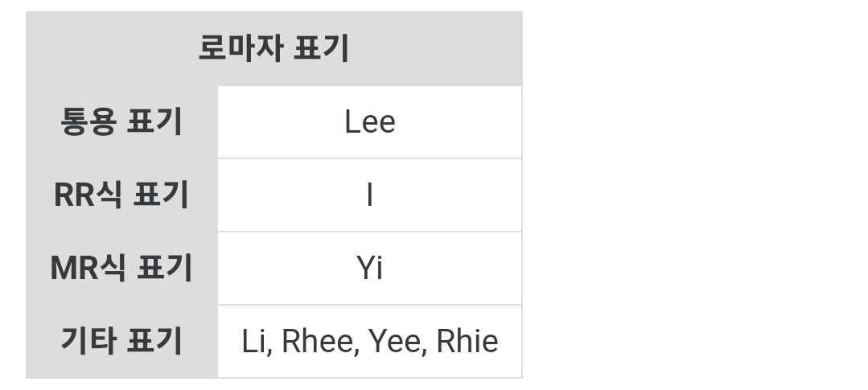Screen dimensions: 868x390
Task: Select the MR식 표기 row label
Action: 121,269
